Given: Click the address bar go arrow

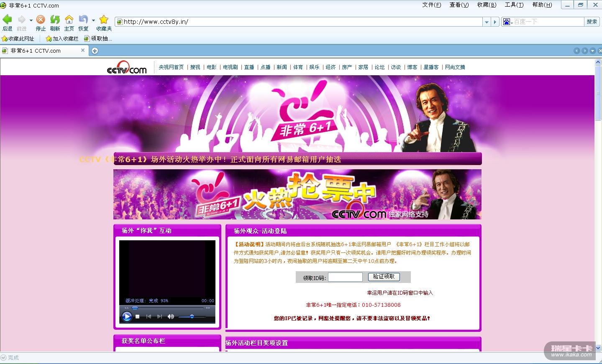Looking at the screenshot, I should point(495,22).
